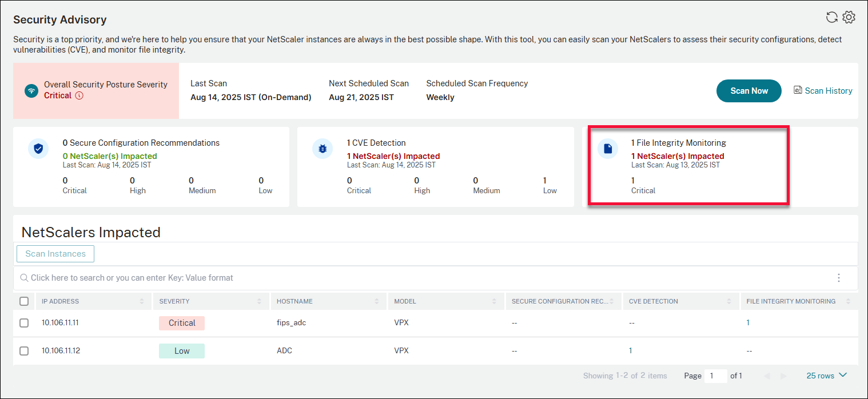Click the Scan History clock icon
The height and width of the screenshot is (399, 868).
pos(798,90)
